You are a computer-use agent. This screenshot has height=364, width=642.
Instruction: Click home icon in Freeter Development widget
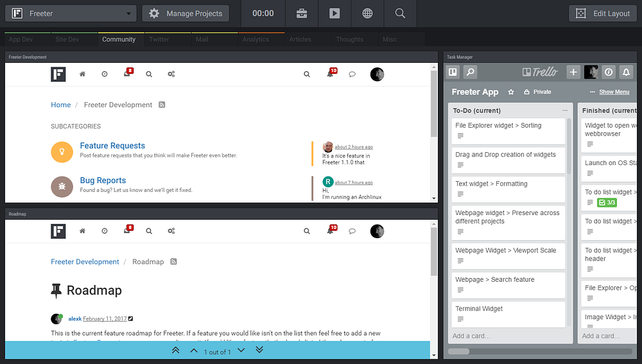pos(82,74)
